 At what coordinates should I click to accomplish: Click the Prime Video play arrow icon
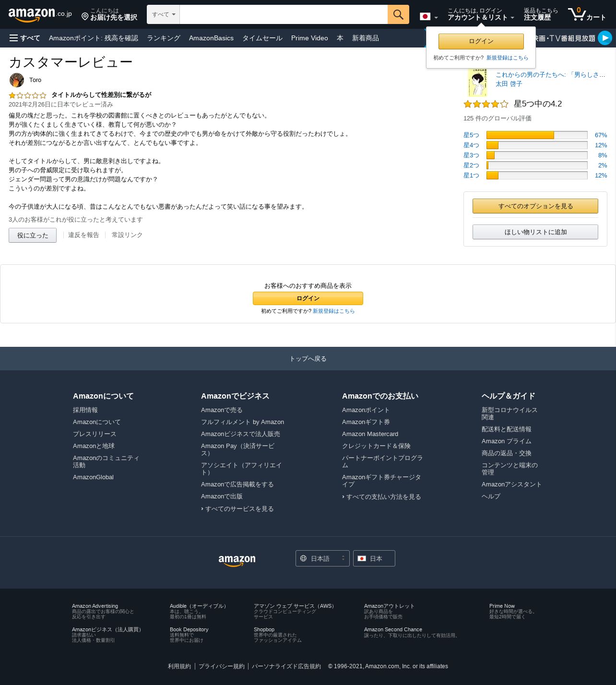(x=605, y=38)
